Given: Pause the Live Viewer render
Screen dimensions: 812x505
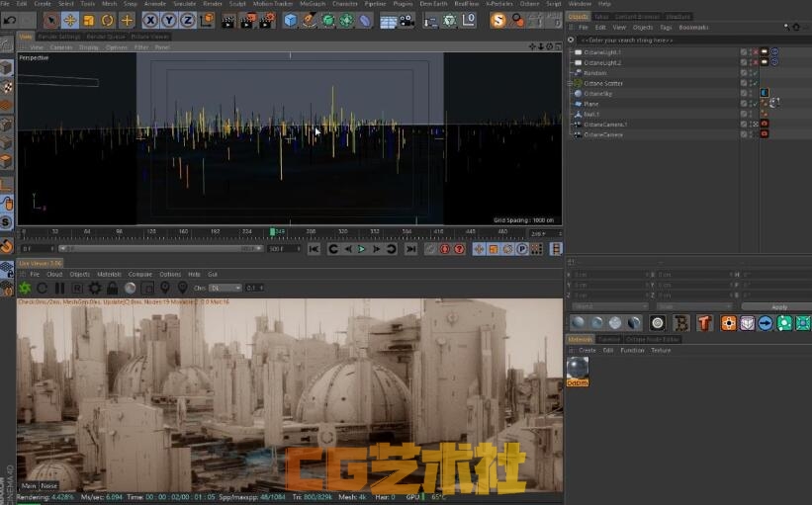Looking at the screenshot, I should (59, 289).
